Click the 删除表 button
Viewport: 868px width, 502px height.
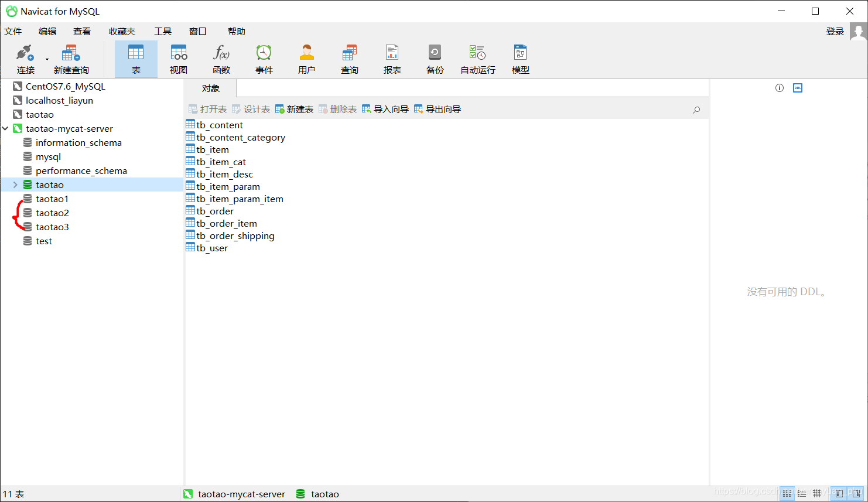(337, 110)
